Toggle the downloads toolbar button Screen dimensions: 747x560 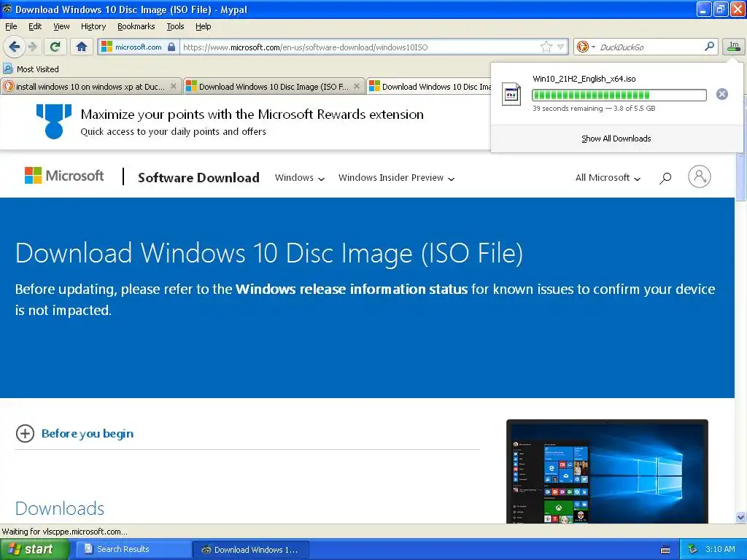[x=734, y=46]
